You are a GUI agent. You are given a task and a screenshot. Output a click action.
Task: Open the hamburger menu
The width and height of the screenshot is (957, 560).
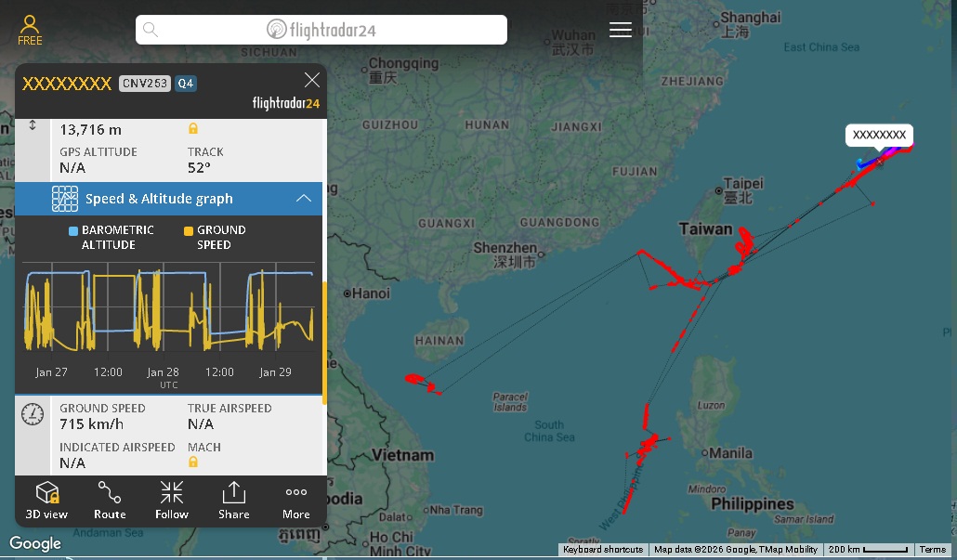620,30
